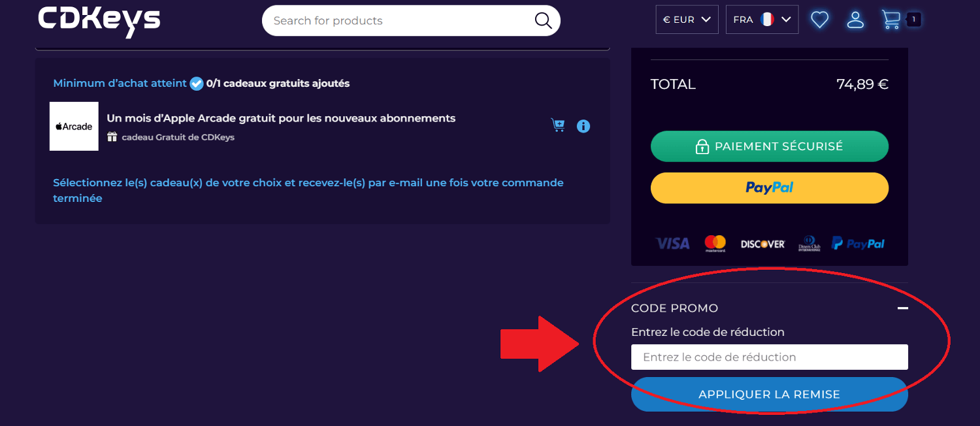980x426 pixels.
Task: Select the Apple Arcade gift thumbnail
Action: pyautogui.click(x=73, y=126)
